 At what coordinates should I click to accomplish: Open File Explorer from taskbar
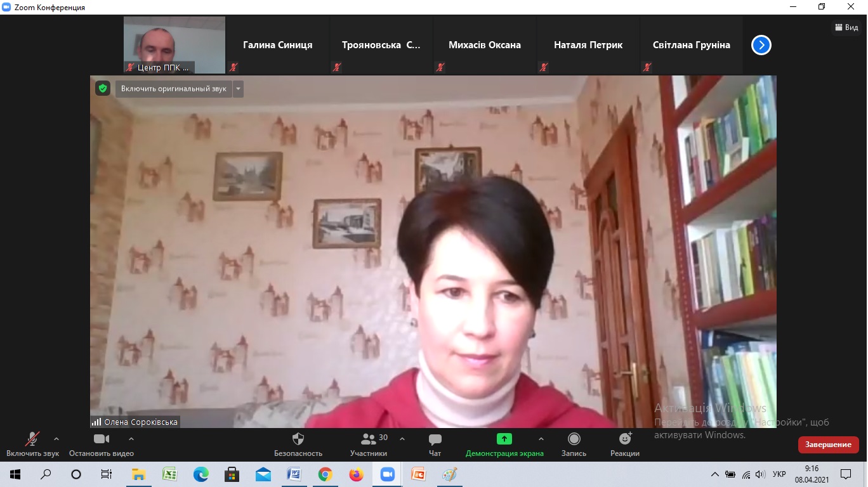138,474
